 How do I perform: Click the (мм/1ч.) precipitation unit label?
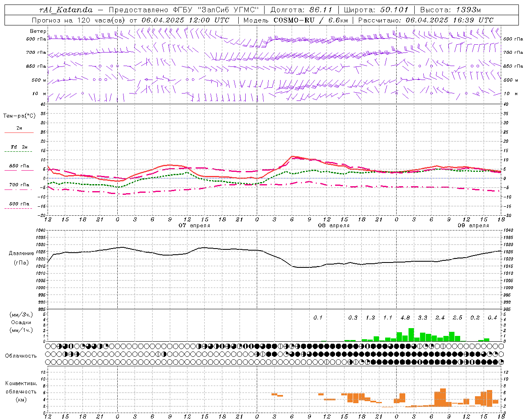point(21,330)
